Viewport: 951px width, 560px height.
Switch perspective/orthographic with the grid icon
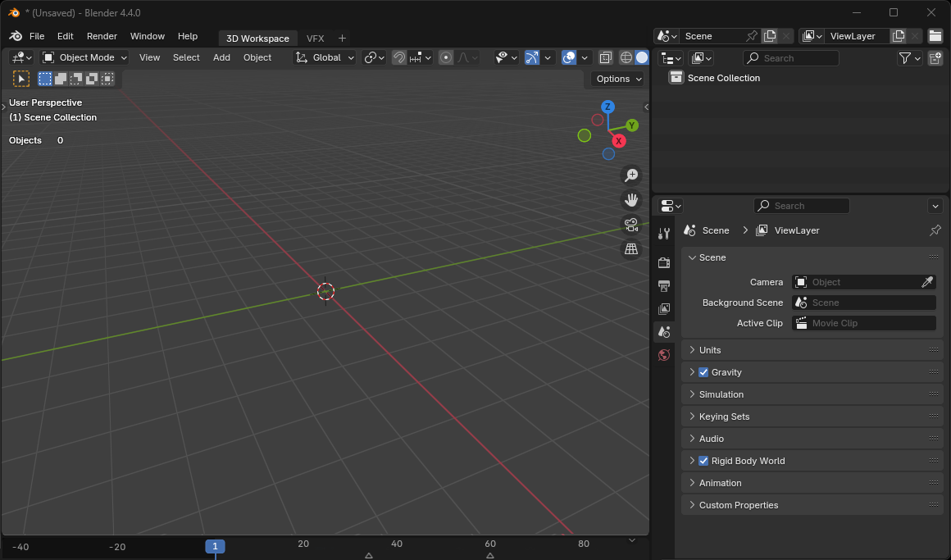tap(631, 249)
